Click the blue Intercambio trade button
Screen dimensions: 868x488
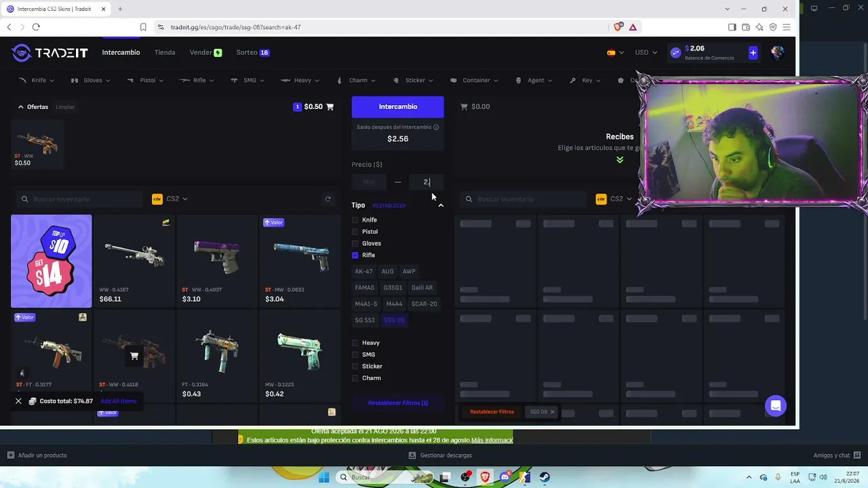click(x=397, y=106)
